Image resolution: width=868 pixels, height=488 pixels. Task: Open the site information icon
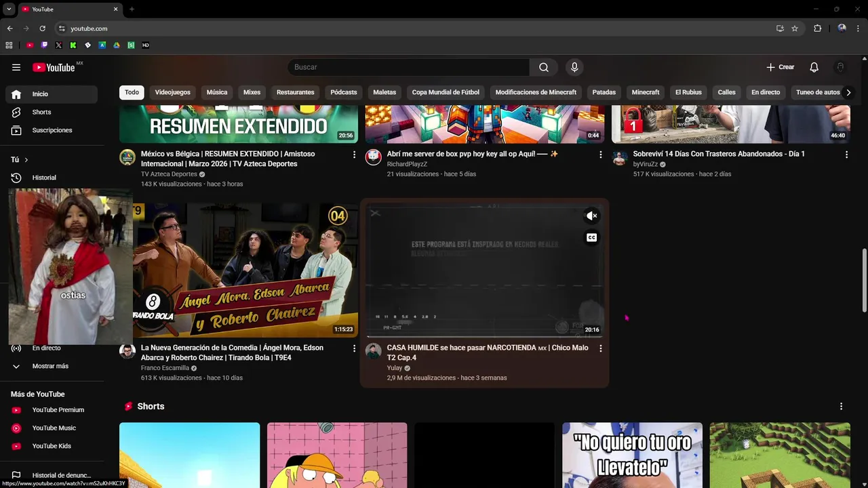pos(62,28)
